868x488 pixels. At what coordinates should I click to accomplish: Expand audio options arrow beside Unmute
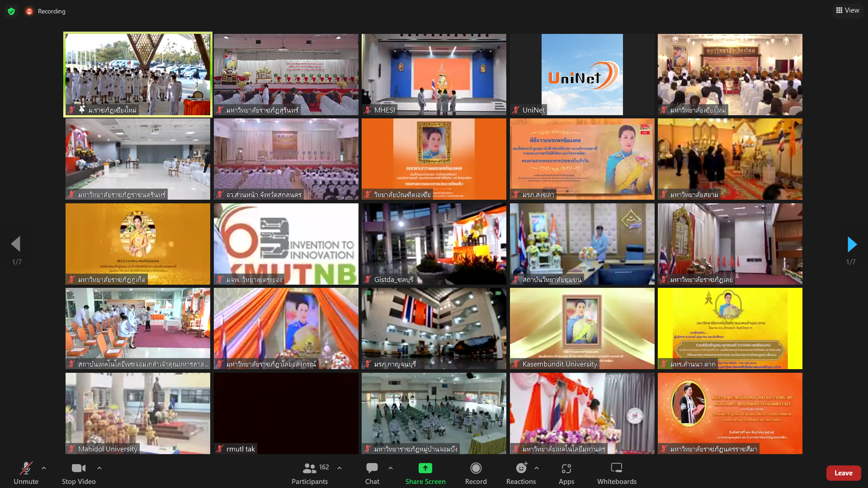click(44, 468)
